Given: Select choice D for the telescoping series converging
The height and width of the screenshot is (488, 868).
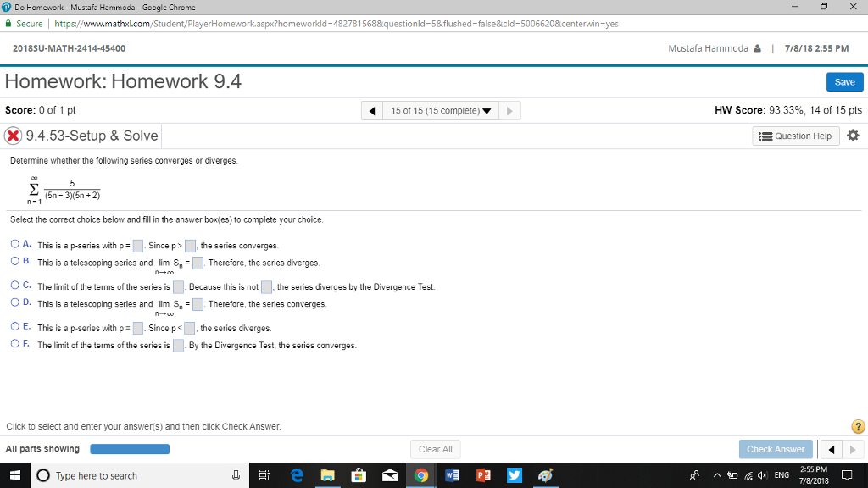Looking at the screenshot, I should pyautogui.click(x=14, y=303).
